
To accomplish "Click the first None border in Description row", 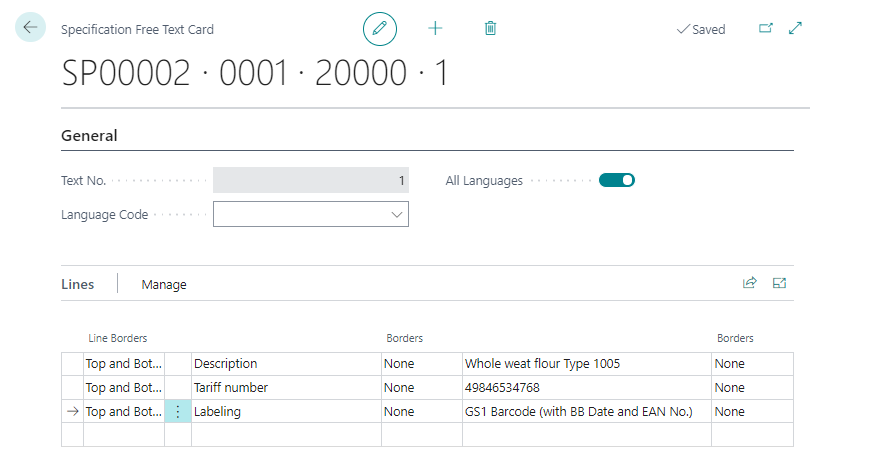I will (422, 364).
